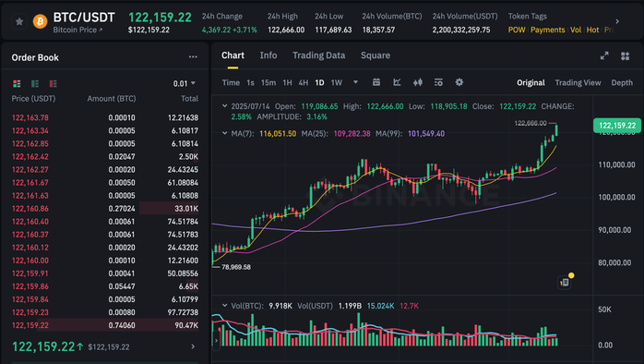The image size is (644, 364).
Task: Collapse the MA indicator line
Action: pos(224,133)
